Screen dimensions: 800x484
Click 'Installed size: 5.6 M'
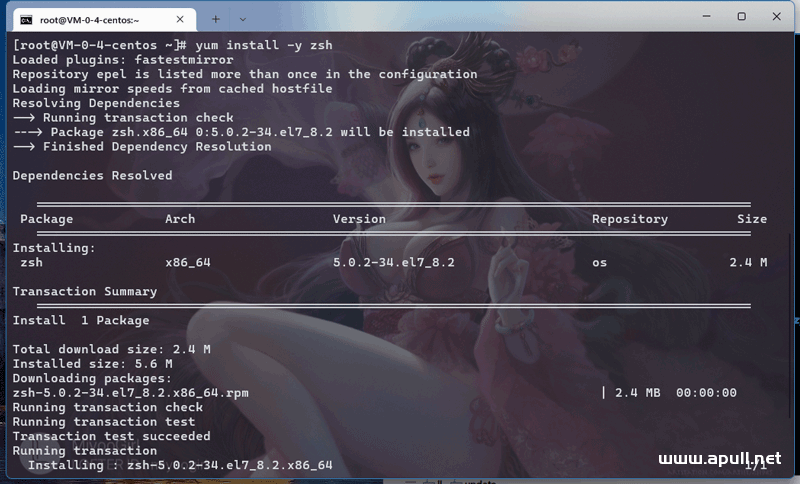click(x=92, y=364)
